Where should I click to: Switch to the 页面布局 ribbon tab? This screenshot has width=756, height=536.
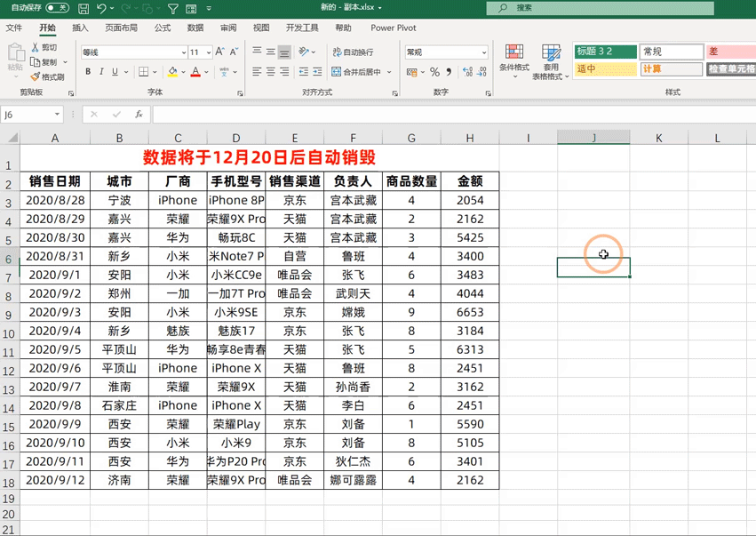121,28
